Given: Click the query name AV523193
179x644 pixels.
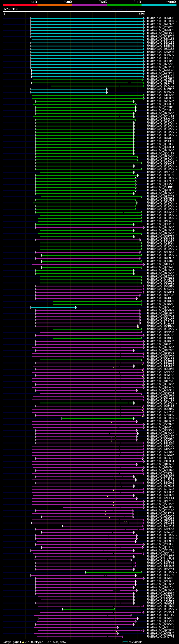Looking at the screenshot, I should click(11, 9).
